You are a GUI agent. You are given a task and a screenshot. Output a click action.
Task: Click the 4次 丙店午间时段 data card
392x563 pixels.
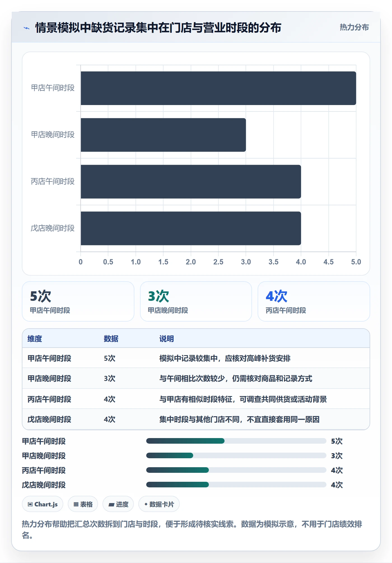314,301
